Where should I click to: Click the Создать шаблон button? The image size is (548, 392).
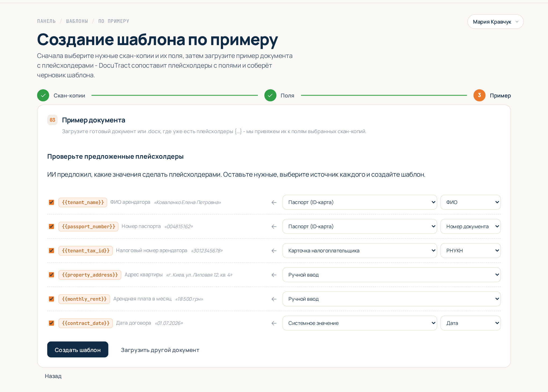[x=78, y=350]
